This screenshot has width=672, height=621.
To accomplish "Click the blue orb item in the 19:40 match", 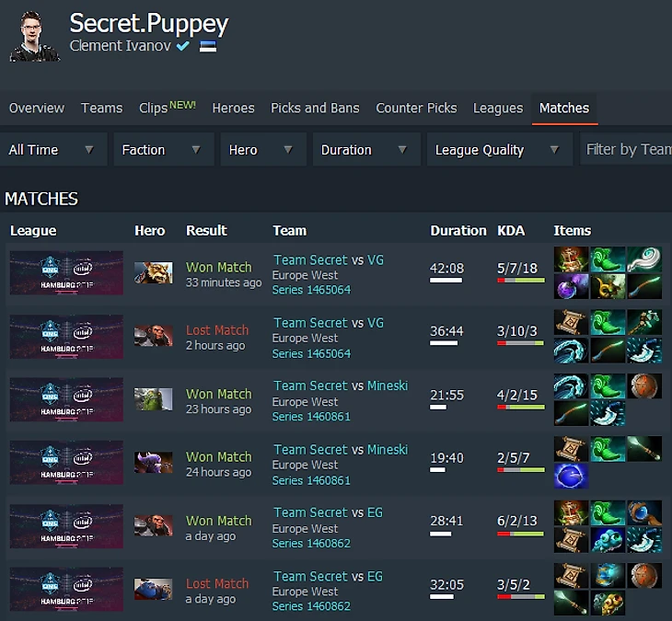I will (571, 476).
